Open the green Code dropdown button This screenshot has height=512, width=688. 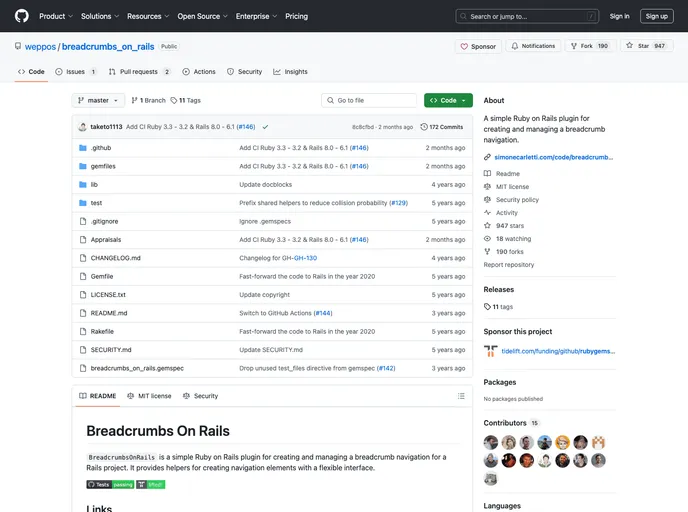tap(448, 100)
